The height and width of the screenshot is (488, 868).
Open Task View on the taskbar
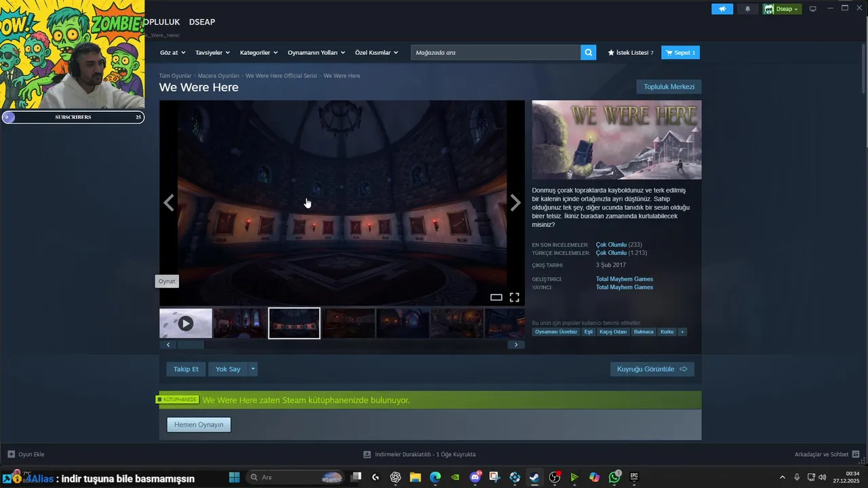[355, 477]
